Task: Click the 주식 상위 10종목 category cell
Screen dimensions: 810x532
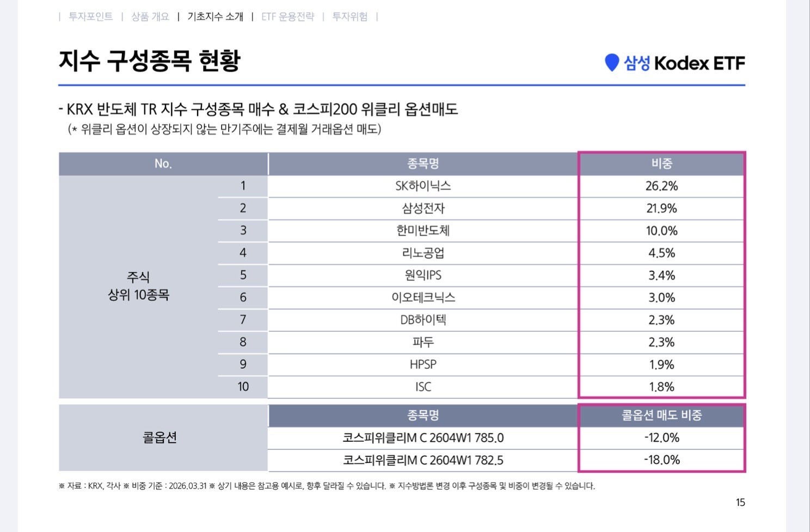Action: 138,286
